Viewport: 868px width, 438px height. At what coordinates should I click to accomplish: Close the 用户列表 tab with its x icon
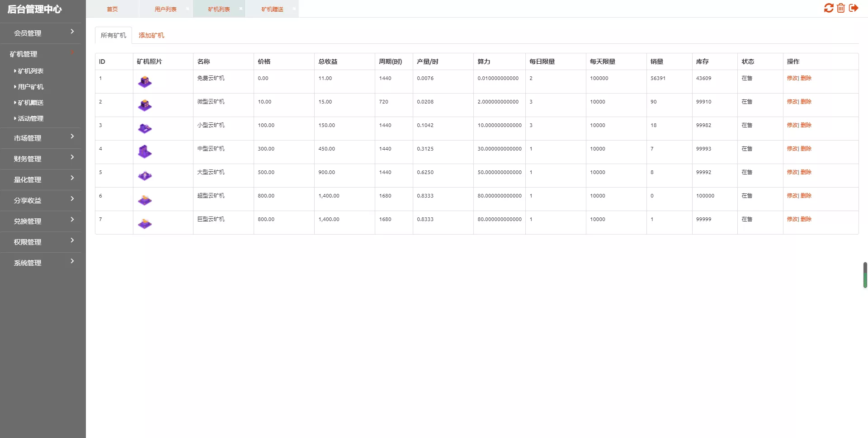click(x=188, y=9)
